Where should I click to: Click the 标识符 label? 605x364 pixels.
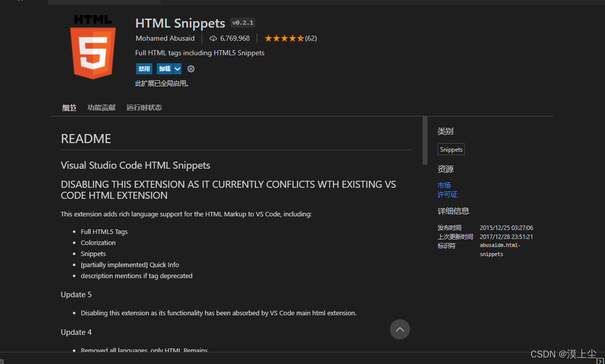point(447,246)
